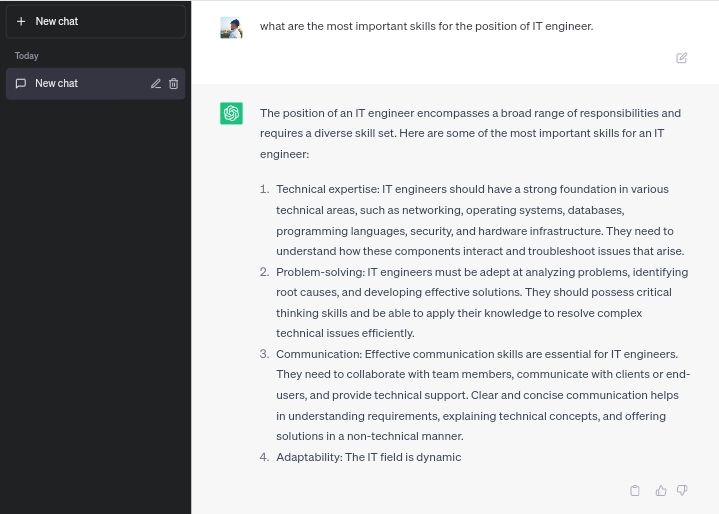
Task: Click the response's introductory paragraph
Action: (x=470, y=133)
